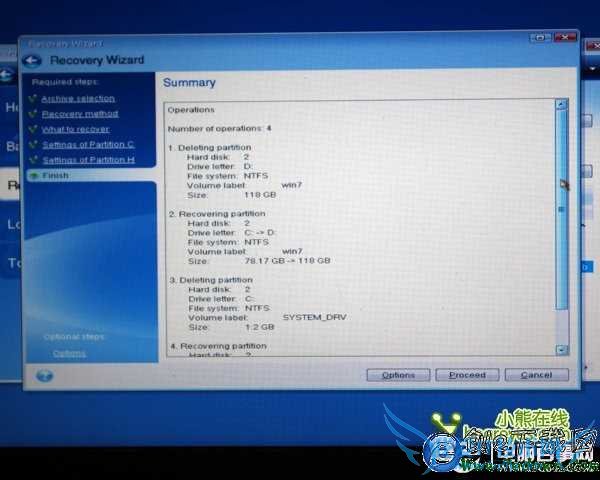
Task: Click the '1.2 GB' size value
Action: point(260,327)
